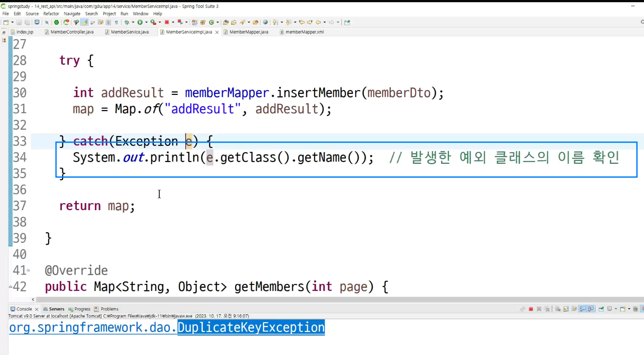Viewport: 644px width, 355px height.
Task: Open the External Tools dropdown arrow
Action: (x=160, y=22)
